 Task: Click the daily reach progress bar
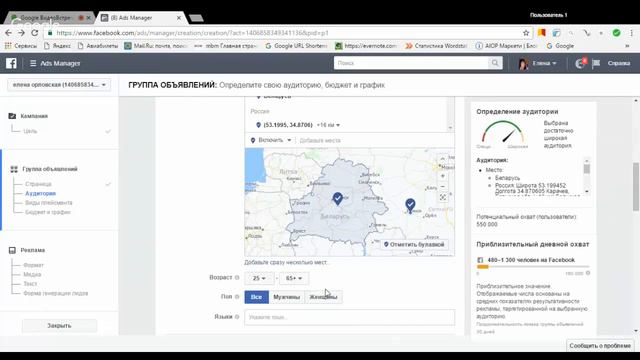click(x=533, y=267)
